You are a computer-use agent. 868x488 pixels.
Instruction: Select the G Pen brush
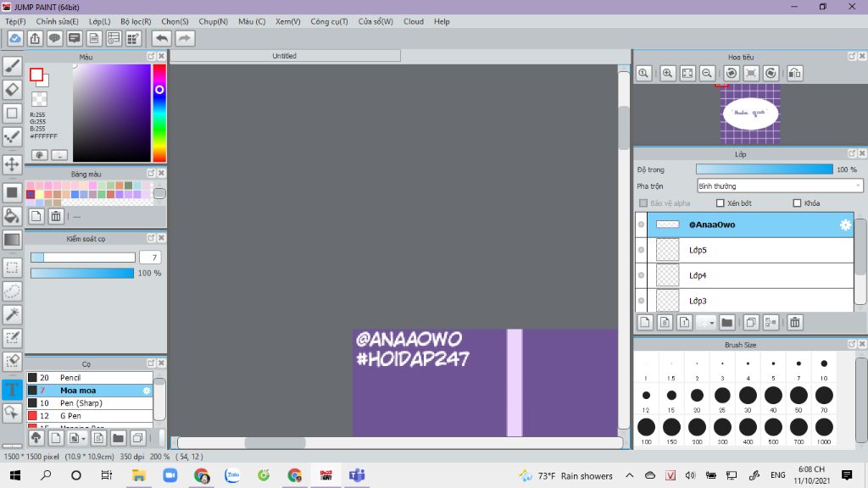[90, 416]
